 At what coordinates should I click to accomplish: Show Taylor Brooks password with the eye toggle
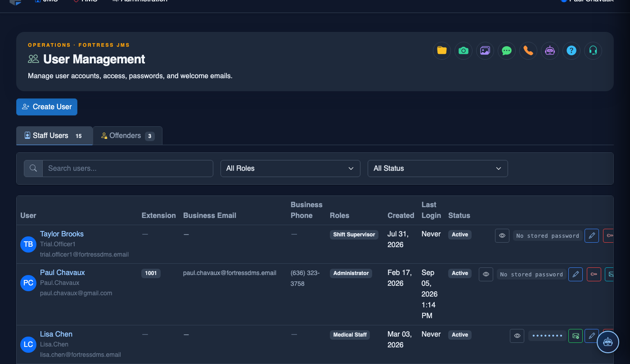[x=502, y=235]
